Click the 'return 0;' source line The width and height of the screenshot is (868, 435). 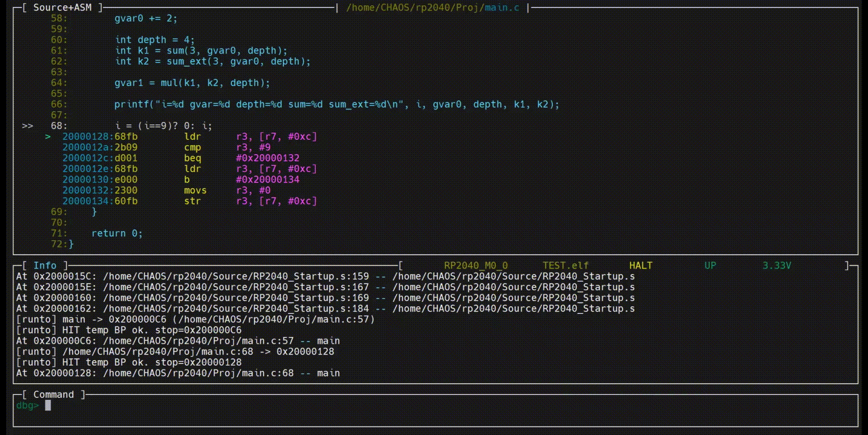pyautogui.click(x=117, y=233)
